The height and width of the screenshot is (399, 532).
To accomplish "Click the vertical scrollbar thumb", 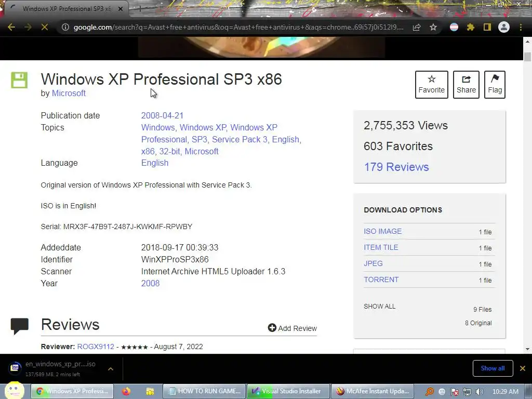I will (527, 57).
